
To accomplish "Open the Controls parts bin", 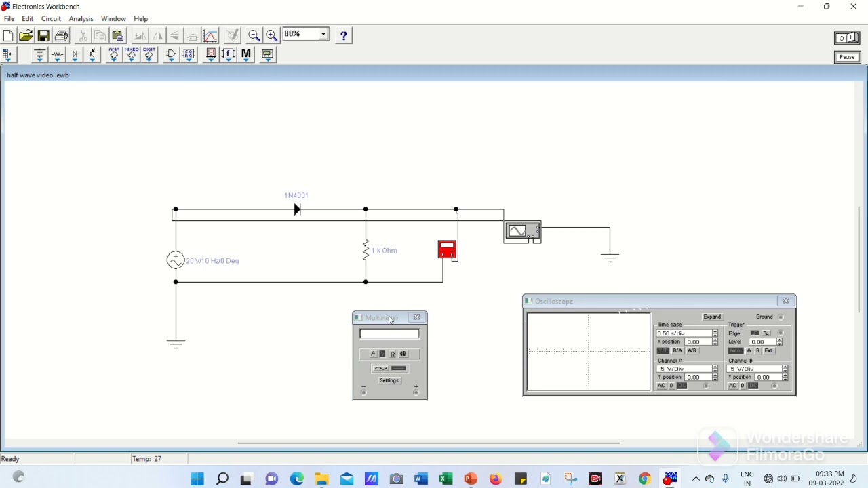I will tap(229, 55).
